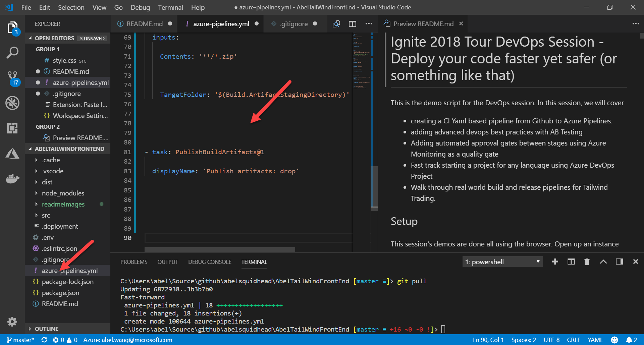The width and height of the screenshot is (644, 345).
Task: Click UTF-8 encoding selector
Action: pos(552,340)
